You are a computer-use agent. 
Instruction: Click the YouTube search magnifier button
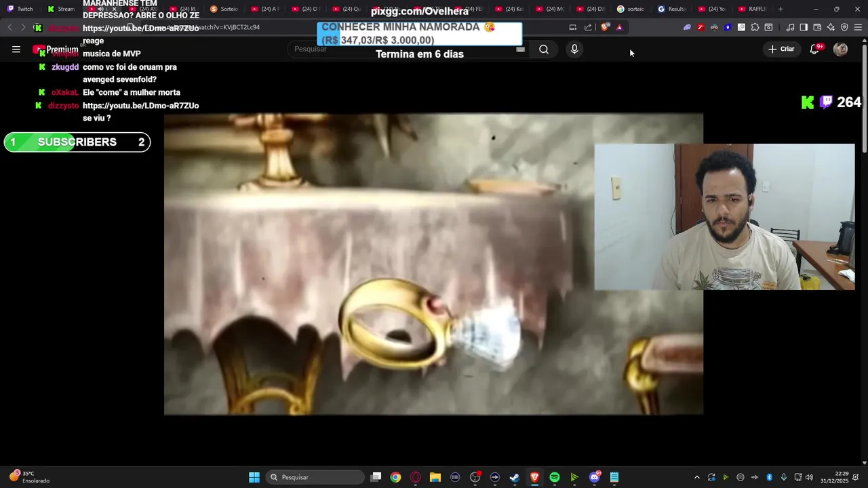(544, 49)
